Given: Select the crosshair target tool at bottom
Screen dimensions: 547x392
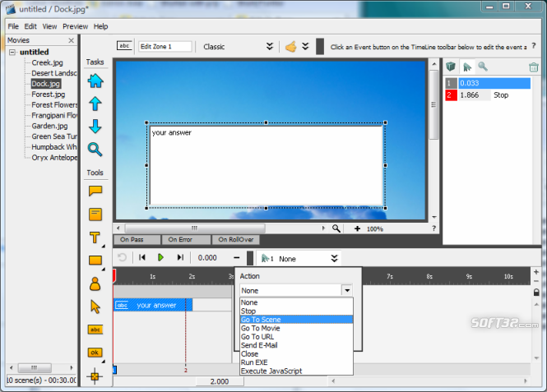Looking at the screenshot, I should pyautogui.click(x=95, y=376).
